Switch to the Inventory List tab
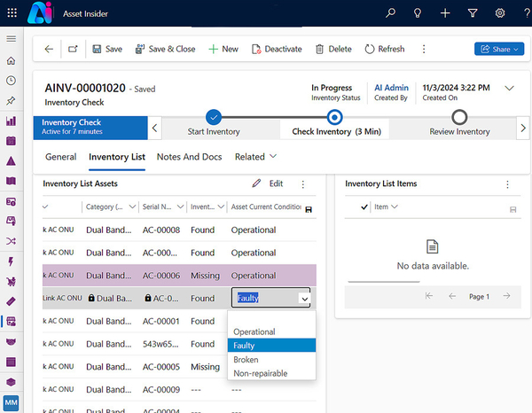This screenshot has width=532, height=413. click(x=117, y=157)
